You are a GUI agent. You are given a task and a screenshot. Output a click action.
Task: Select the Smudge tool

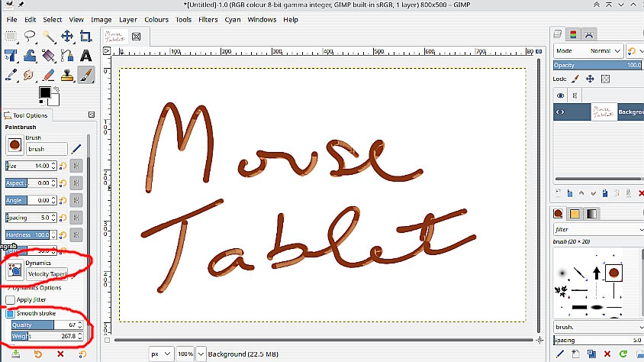[x=30, y=75]
